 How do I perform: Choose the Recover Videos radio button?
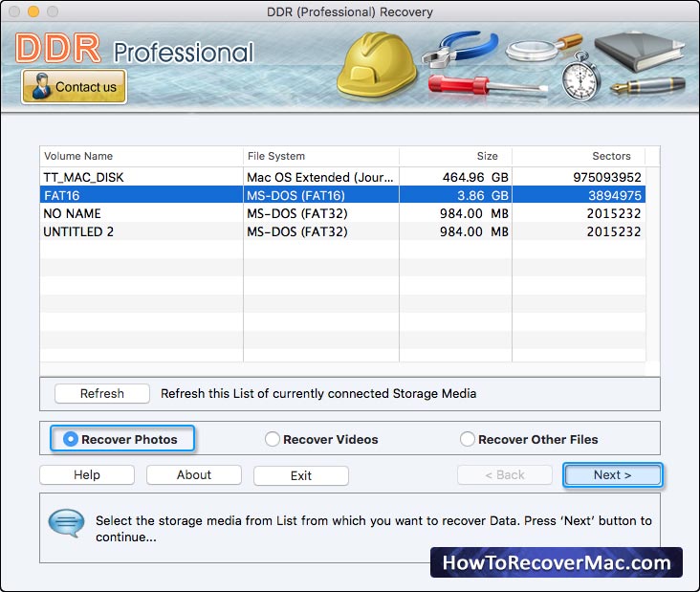[273, 439]
